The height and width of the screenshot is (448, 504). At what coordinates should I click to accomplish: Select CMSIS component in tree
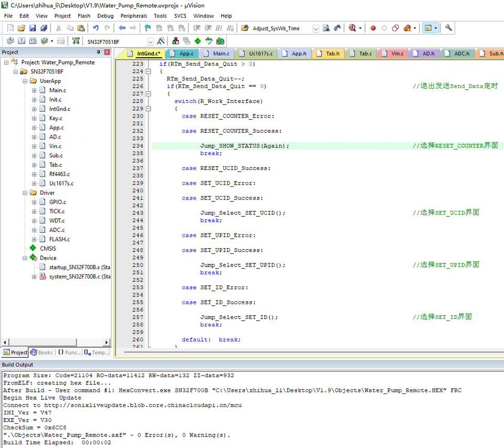(48, 249)
